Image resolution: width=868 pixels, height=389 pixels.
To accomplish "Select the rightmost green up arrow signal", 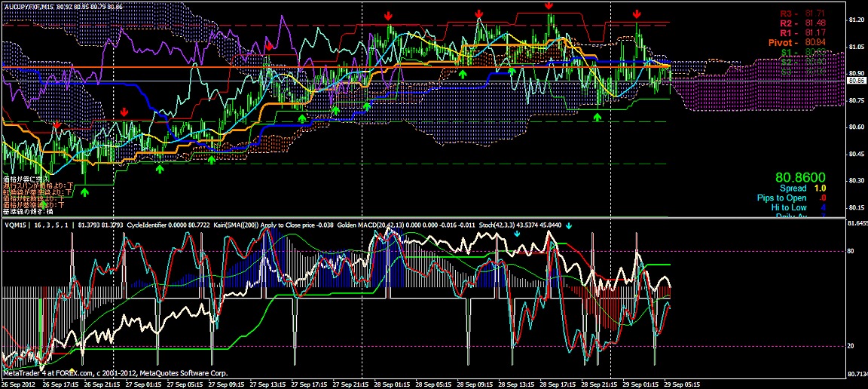I will tap(598, 117).
